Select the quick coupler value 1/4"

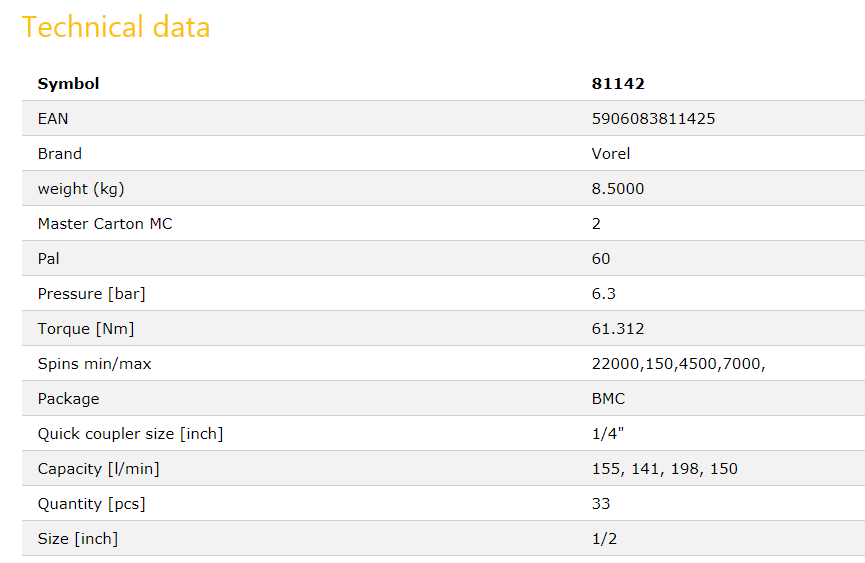pos(608,434)
